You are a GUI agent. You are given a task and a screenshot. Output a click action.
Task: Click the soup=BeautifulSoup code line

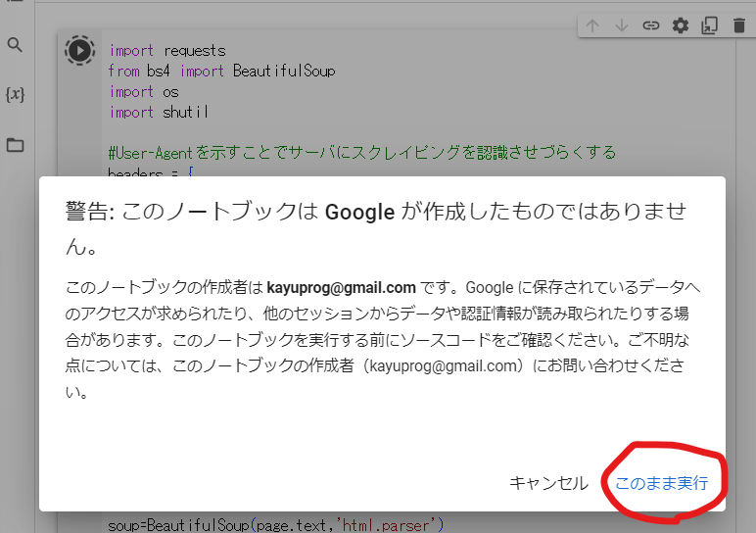coord(275,525)
